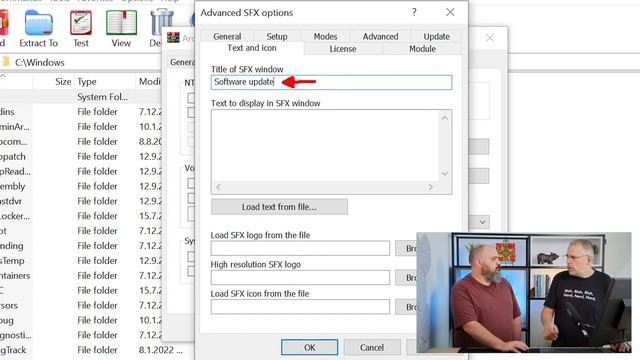Switch to the Advanced tab
640x360 pixels.
click(380, 36)
